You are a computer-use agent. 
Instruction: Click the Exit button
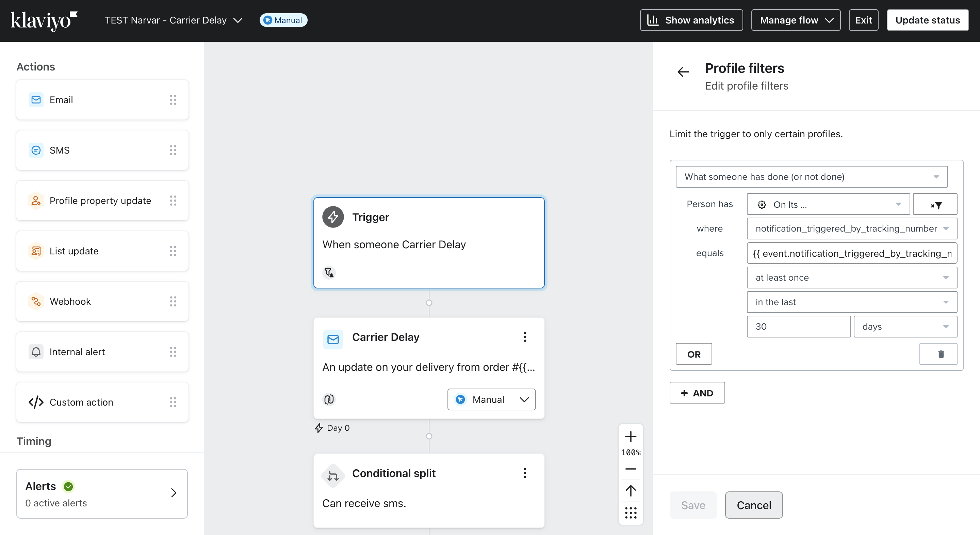pyautogui.click(x=864, y=20)
